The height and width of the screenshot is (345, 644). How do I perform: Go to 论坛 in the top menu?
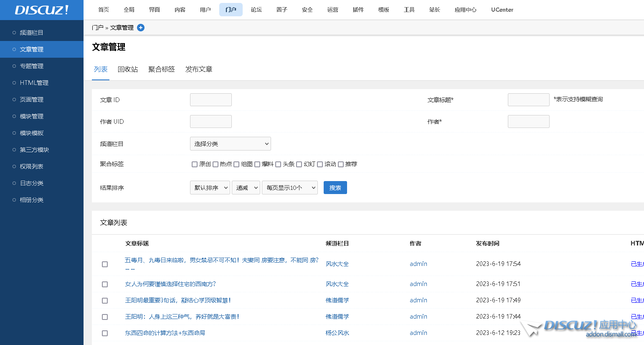pos(256,10)
